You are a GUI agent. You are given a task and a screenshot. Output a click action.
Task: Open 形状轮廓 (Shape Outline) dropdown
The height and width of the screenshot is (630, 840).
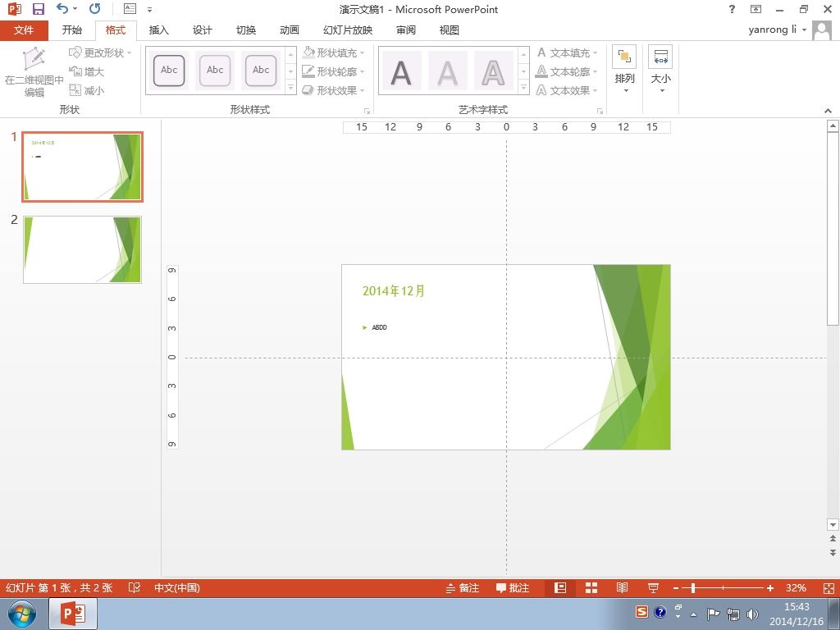tap(333, 71)
